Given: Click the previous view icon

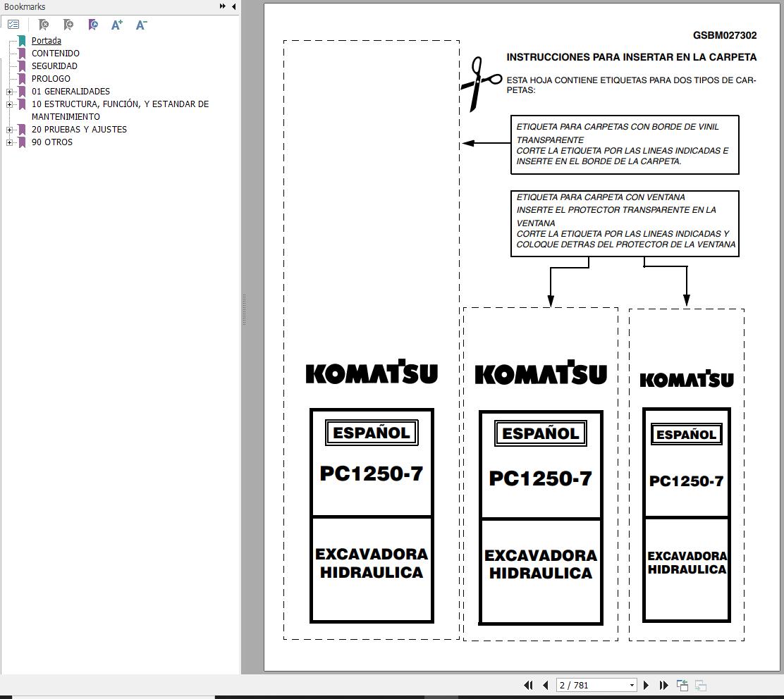Looking at the screenshot, I should click(x=682, y=685).
